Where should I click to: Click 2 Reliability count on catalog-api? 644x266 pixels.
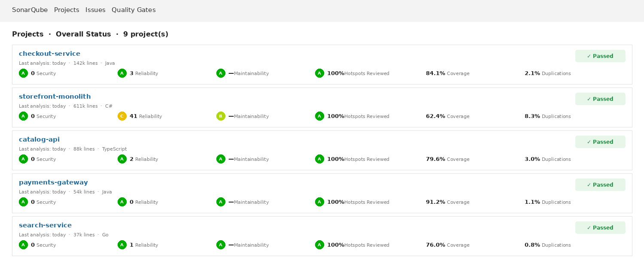click(x=131, y=159)
